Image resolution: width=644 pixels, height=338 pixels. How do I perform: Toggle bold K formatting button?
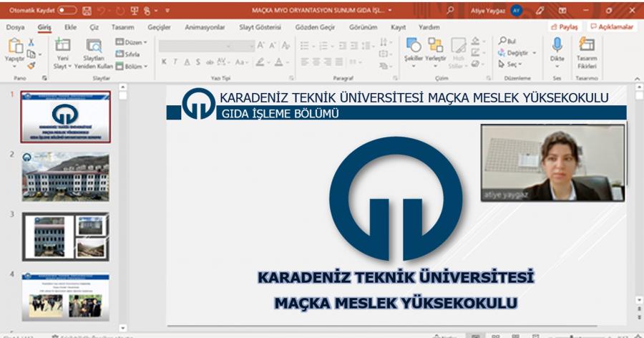click(x=165, y=62)
